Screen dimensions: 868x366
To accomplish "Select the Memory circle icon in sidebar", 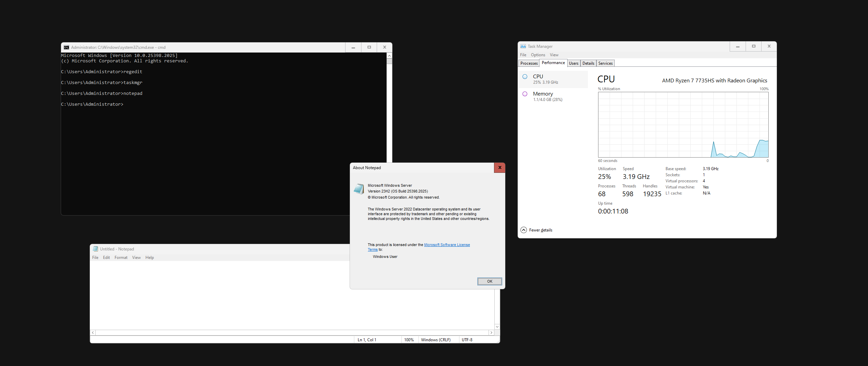I will pyautogui.click(x=525, y=94).
